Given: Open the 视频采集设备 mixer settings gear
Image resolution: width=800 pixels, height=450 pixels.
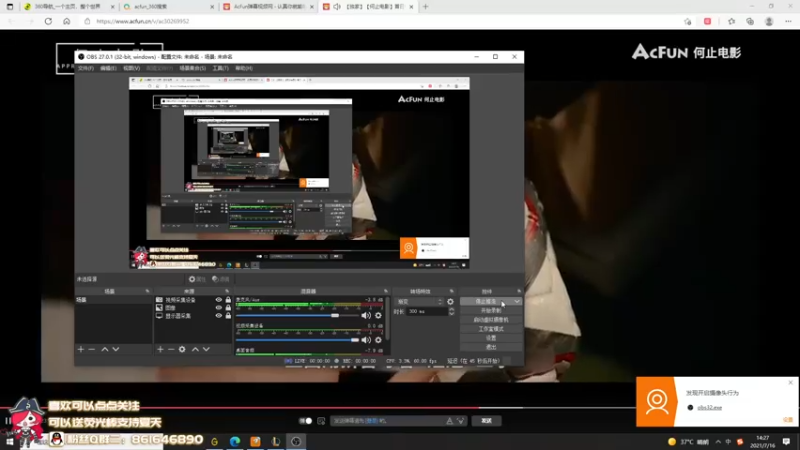Looking at the screenshot, I should (x=378, y=340).
